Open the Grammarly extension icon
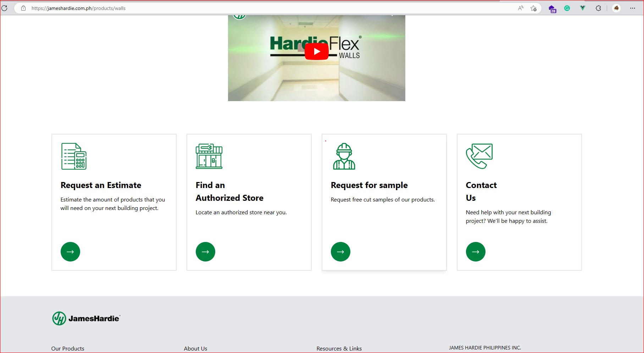 coord(567,8)
